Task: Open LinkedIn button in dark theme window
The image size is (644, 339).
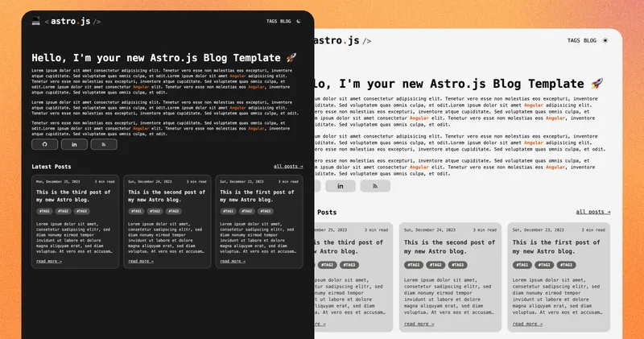Action: 75,144
